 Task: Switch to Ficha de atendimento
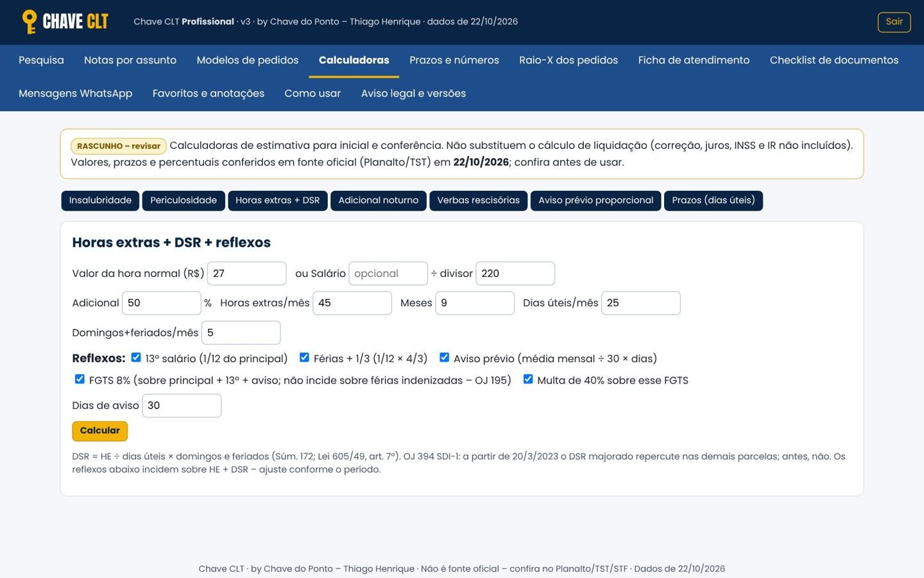click(694, 60)
